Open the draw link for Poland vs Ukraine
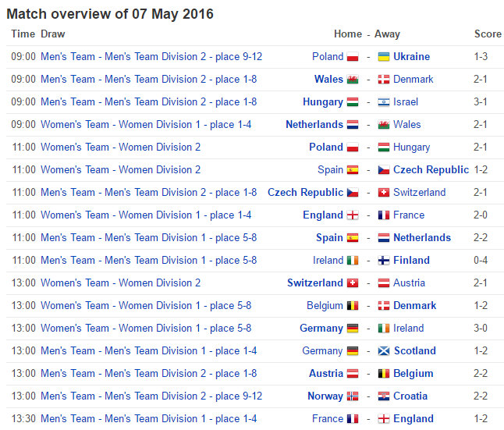The width and height of the screenshot is (504, 430). coord(151,57)
